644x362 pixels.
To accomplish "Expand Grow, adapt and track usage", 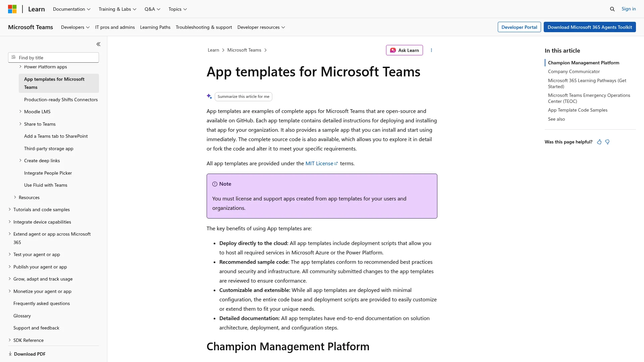I will 10,279.
